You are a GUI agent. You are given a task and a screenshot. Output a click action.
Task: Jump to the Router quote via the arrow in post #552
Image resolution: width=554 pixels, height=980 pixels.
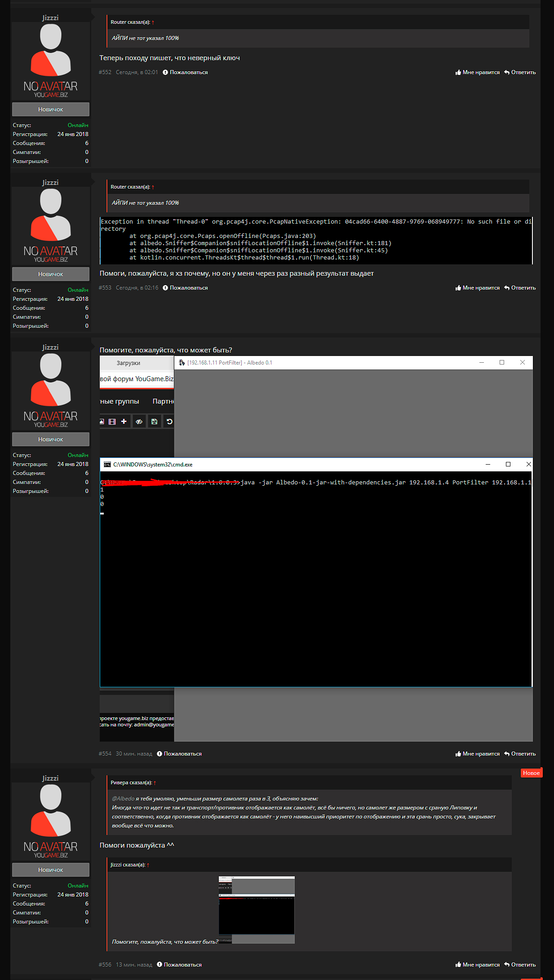153,22
